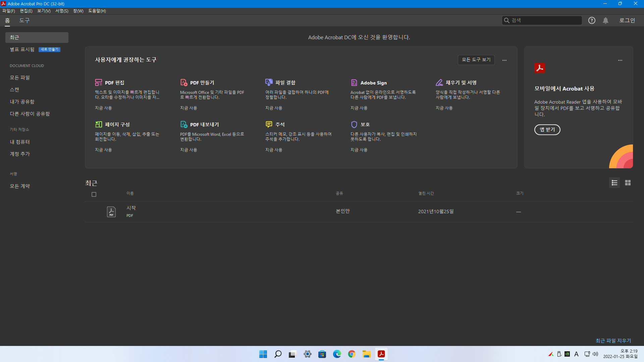Tick the select-all checkbox in recent list
Viewport: 644px width, 362px height.
pos(94,194)
